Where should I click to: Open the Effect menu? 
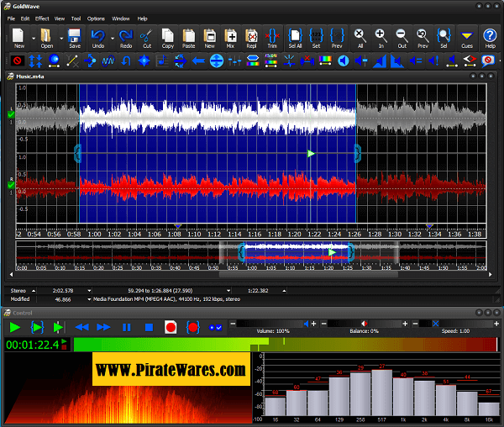(42, 18)
